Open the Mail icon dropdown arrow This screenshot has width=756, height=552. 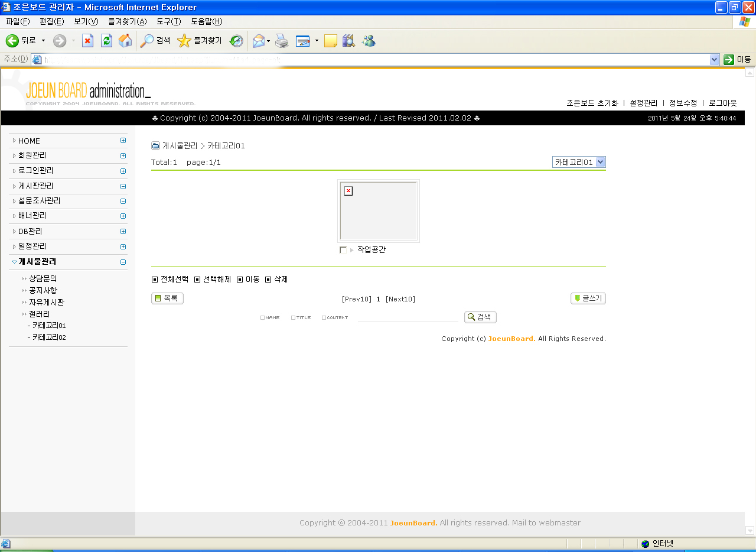pyautogui.click(x=269, y=41)
